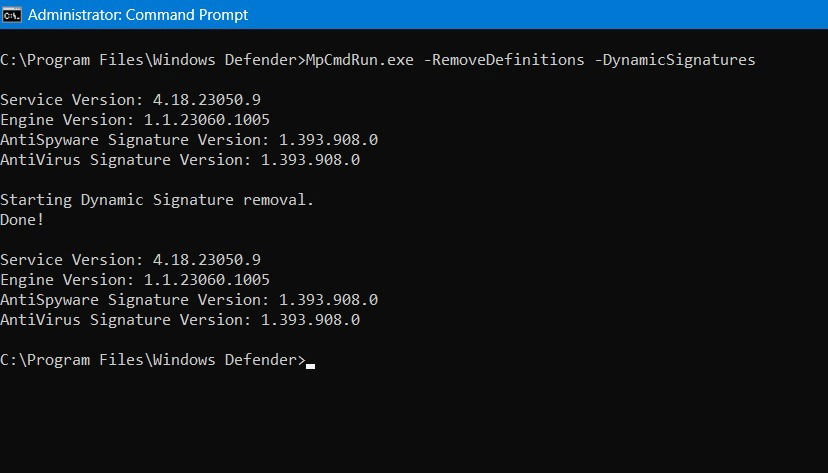Click the "Administrator: Command Prompt" window title
This screenshot has height=473, width=828.
(x=138, y=15)
